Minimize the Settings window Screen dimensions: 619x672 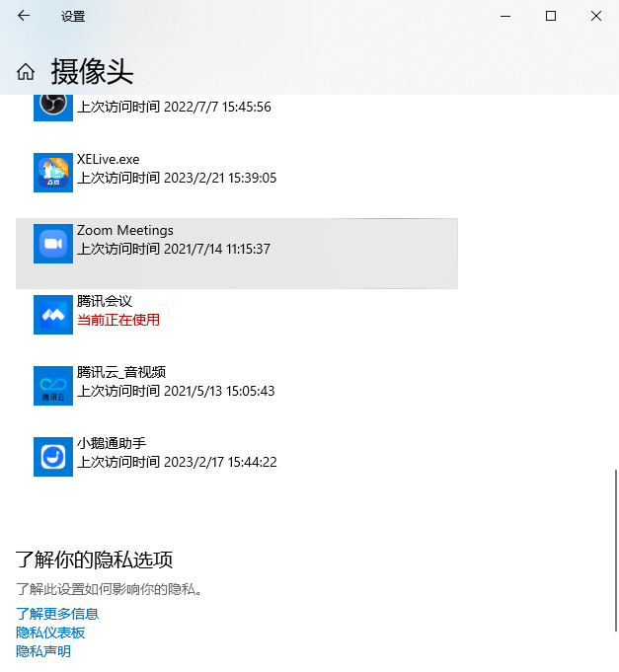point(505,16)
